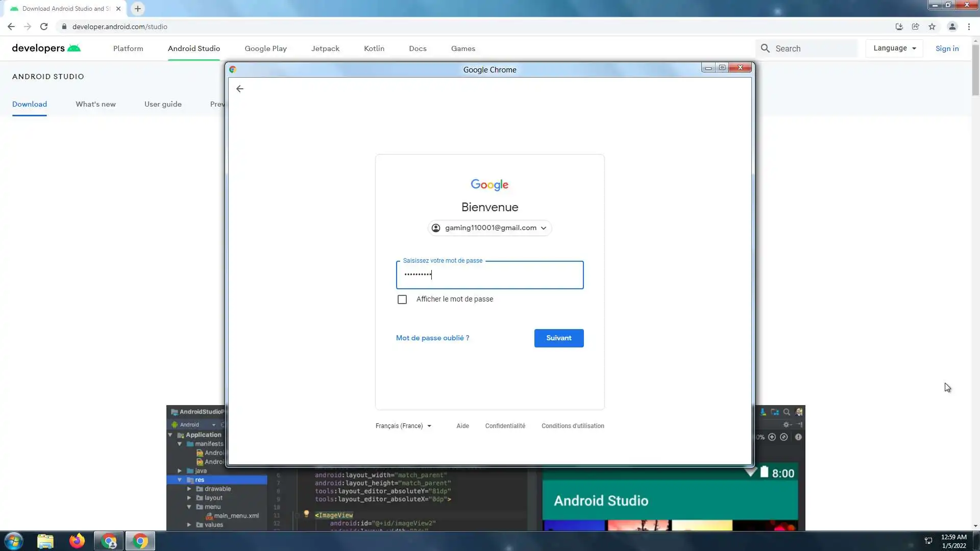This screenshot has width=980, height=551.
Task: Click the Sign in link
Action: (947, 48)
